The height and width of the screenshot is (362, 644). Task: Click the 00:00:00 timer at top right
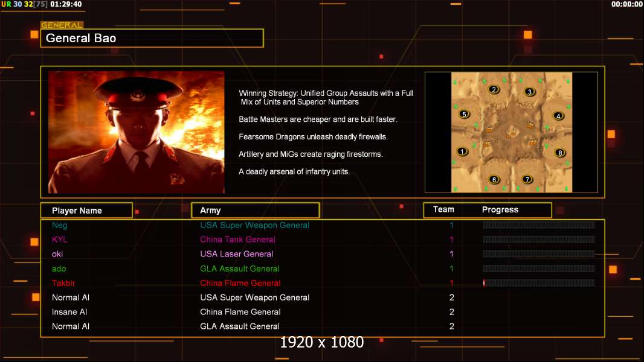pyautogui.click(x=626, y=4)
